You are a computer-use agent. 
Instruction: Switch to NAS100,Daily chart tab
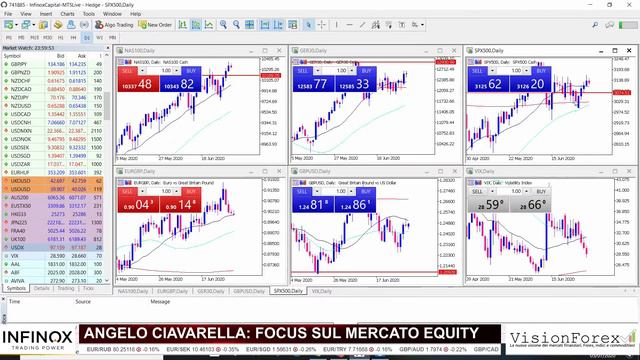coord(133,291)
